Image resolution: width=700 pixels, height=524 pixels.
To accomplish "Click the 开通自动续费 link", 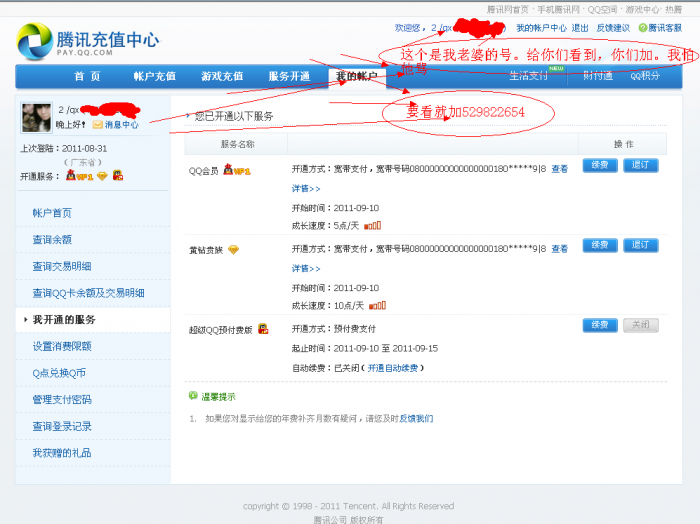I will (x=393, y=368).
